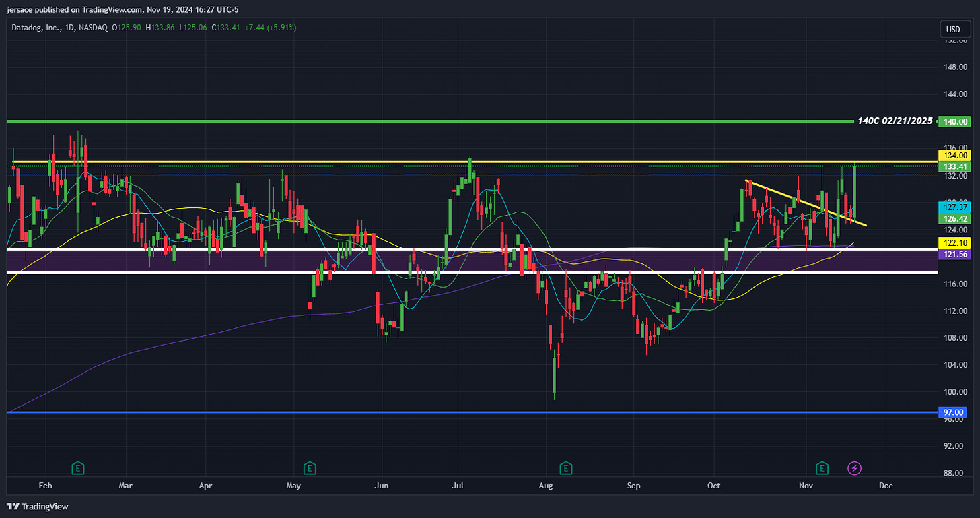Click the H133.86 high value in legend
This screenshot has height=518, width=980.
(x=160, y=28)
